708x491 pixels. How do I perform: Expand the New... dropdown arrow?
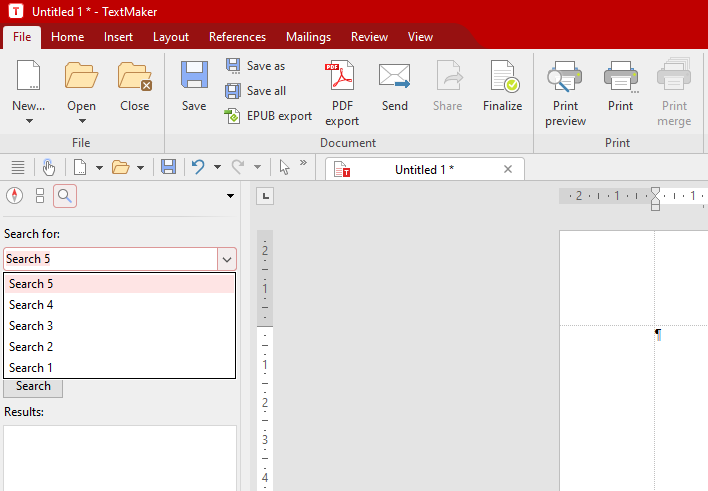pyautogui.click(x=29, y=121)
